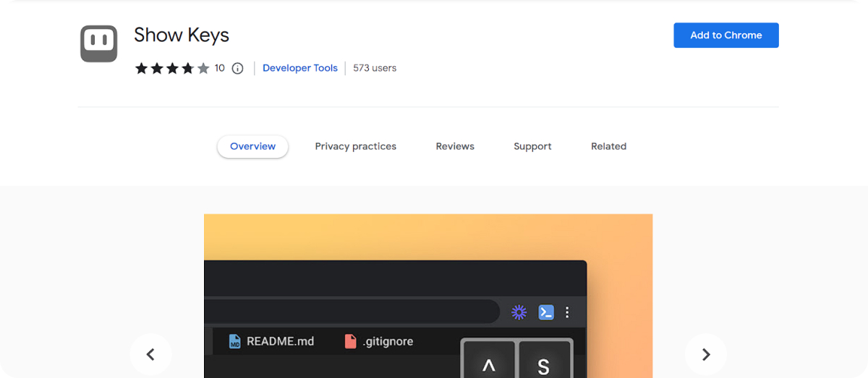Screen dimensions: 868x378
Task: Show next screenshot with right arrow
Action: click(706, 354)
